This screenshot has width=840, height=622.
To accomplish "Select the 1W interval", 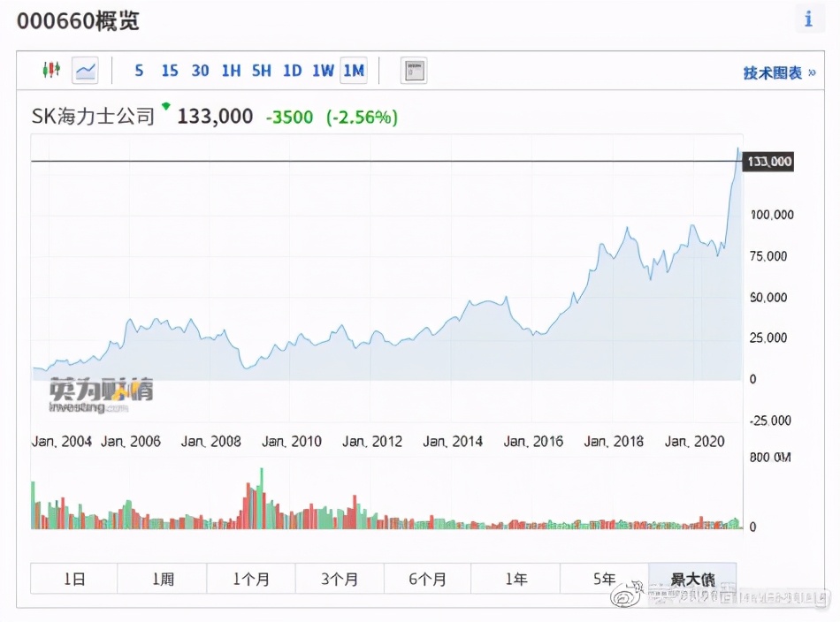I will 323,71.
